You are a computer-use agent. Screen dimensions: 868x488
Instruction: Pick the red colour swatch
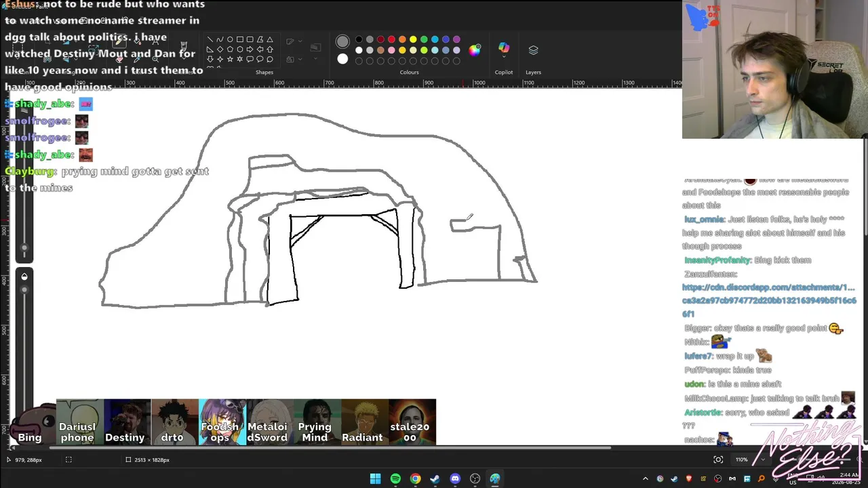tap(391, 39)
